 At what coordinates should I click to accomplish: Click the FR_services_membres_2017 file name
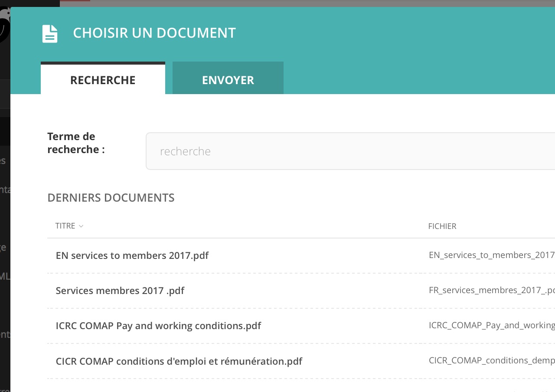pos(491,290)
